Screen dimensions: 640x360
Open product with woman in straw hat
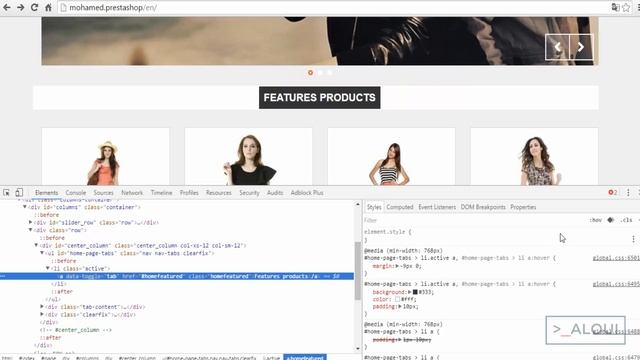[x=105, y=157]
